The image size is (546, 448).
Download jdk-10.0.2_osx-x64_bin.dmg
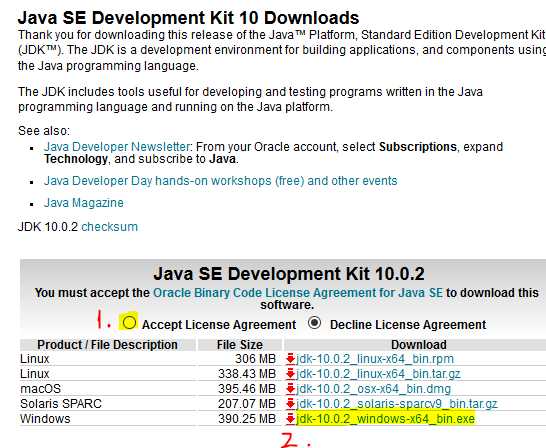click(374, 388)
